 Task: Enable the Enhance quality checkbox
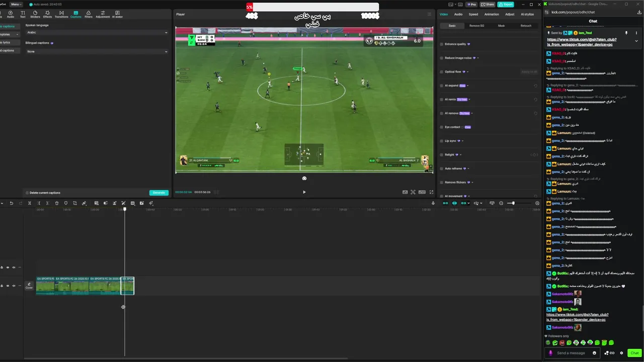442,44
